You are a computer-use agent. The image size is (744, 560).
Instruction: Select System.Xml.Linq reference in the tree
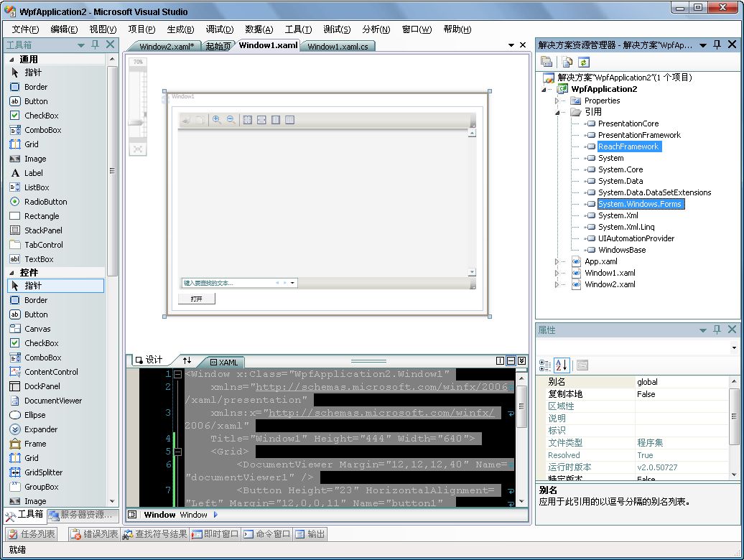point(626,227)
